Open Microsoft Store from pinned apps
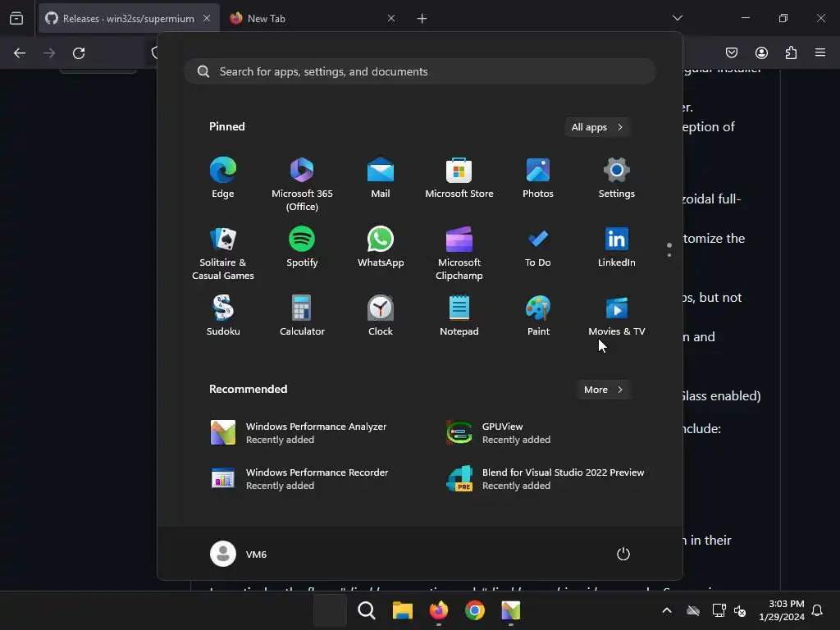The width and height of the screenshot is (840, 630). pyautogui.click(x=459, y=178)
